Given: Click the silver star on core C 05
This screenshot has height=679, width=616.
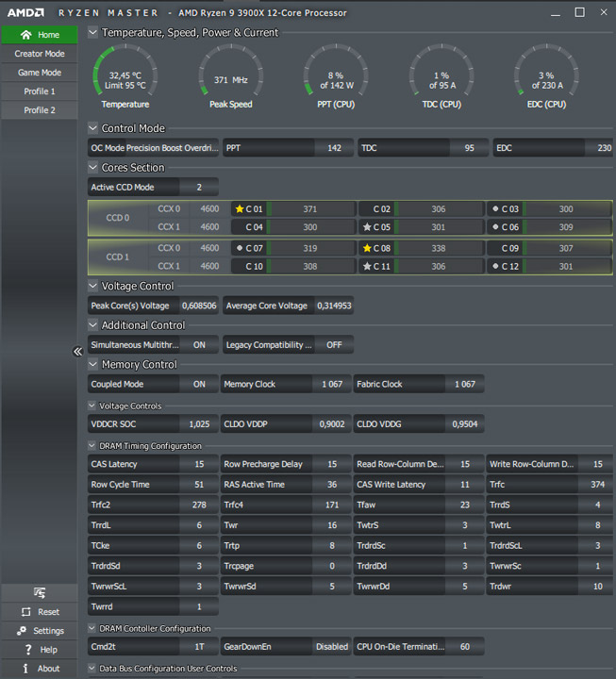Looking at the screenshot, I should [367, 227].
